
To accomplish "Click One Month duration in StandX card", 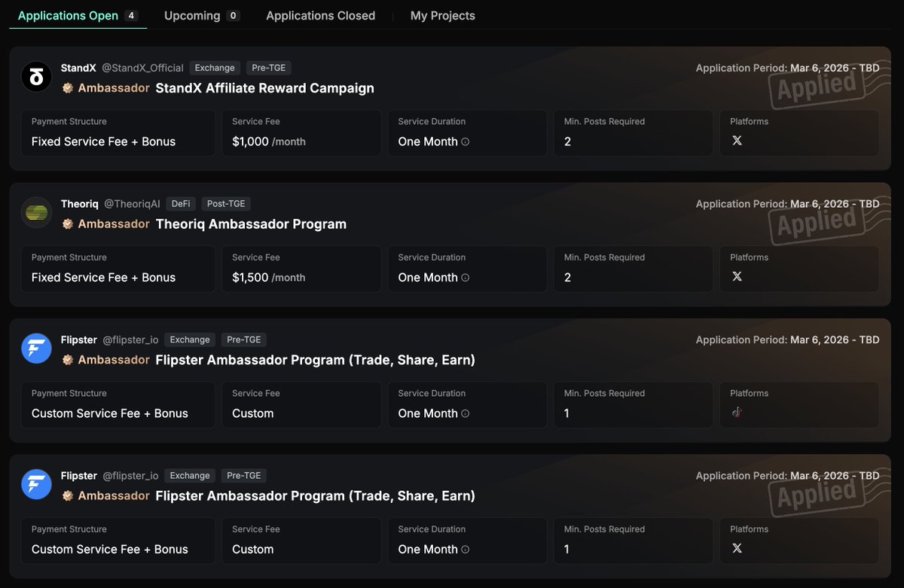I will point(428,142).
